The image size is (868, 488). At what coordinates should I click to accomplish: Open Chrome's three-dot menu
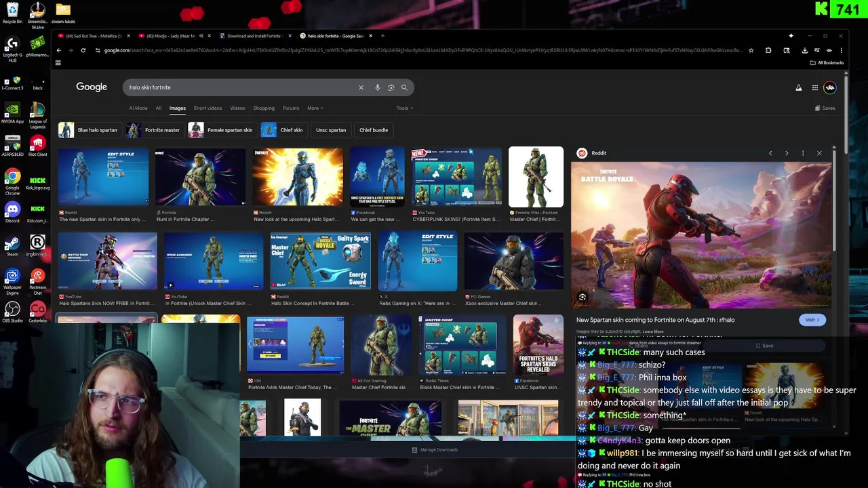841,50
